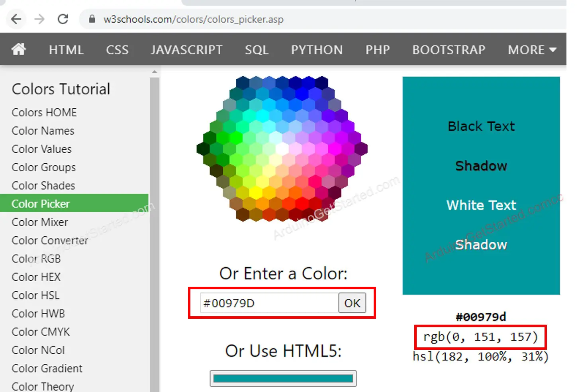The width and height of the screenshot is (578, 392).
Task: Select the Color Picker sidebar item
Action: pyautogui.click(x=41, y=204)
